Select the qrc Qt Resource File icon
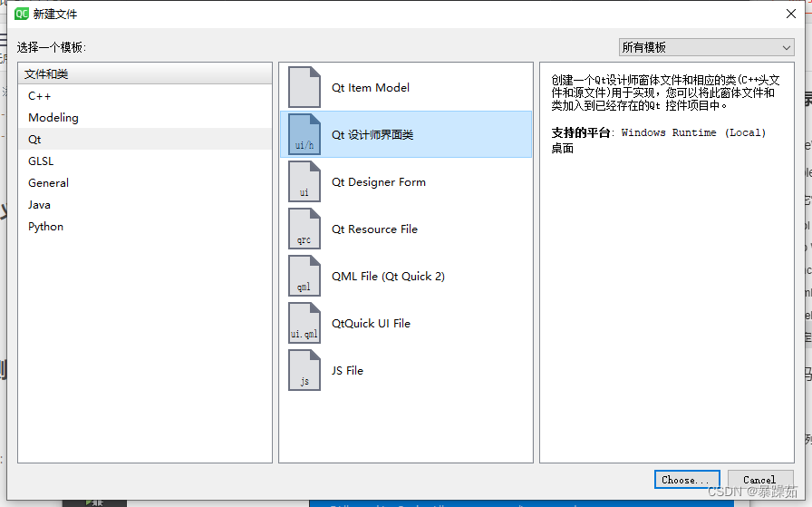 coord(304,229)
